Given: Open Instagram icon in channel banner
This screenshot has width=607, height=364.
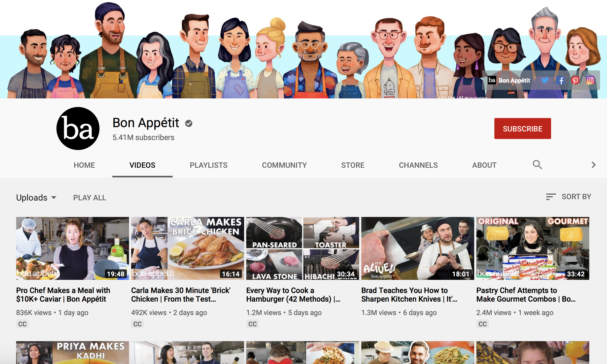Looking at the screenshot, I should click(590, 80).
